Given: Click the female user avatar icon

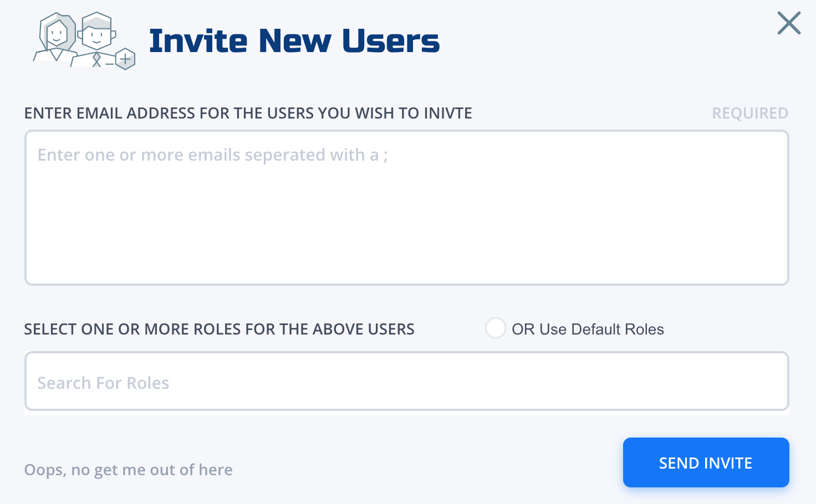Looking at the screenshot, I should click(x=55, y=38).
